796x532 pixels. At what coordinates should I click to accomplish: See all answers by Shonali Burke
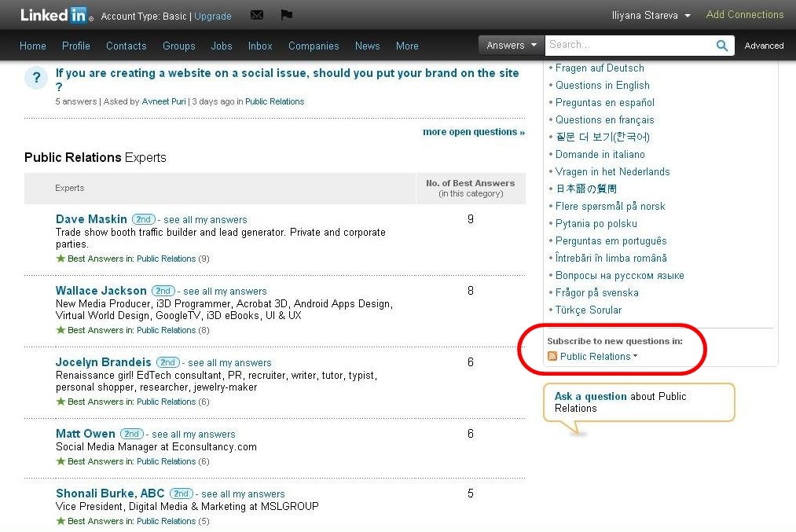243,494
